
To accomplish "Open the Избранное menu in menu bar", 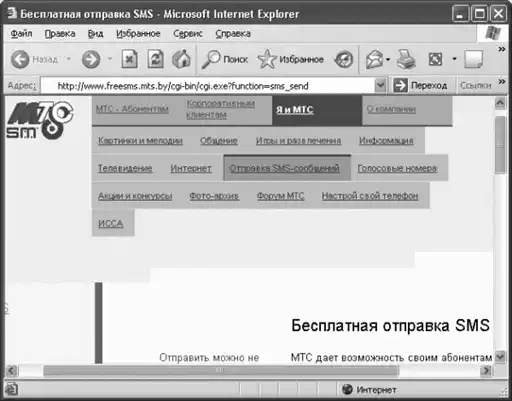I will [x=138, y=33].
